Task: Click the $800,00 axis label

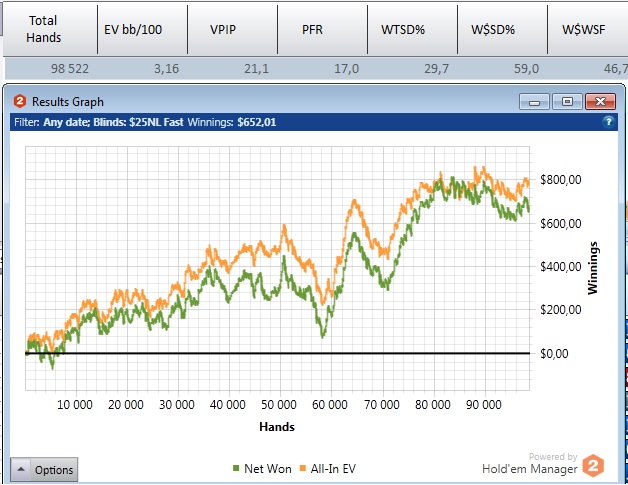Action: (x=561, y=179)
